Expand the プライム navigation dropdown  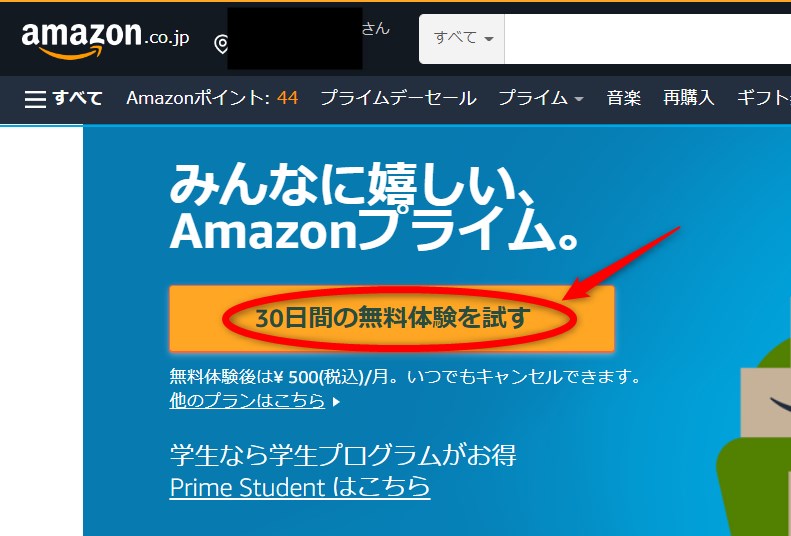coord(541,98)
